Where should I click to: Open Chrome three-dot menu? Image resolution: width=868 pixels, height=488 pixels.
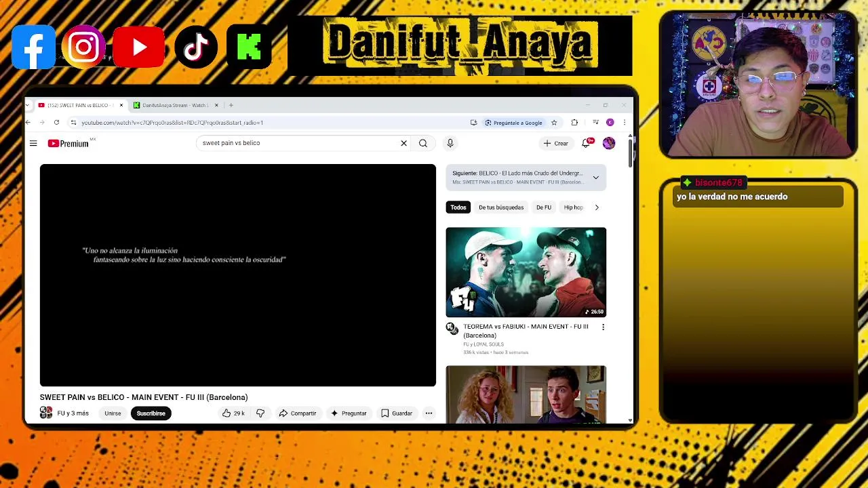pos(624,123)
